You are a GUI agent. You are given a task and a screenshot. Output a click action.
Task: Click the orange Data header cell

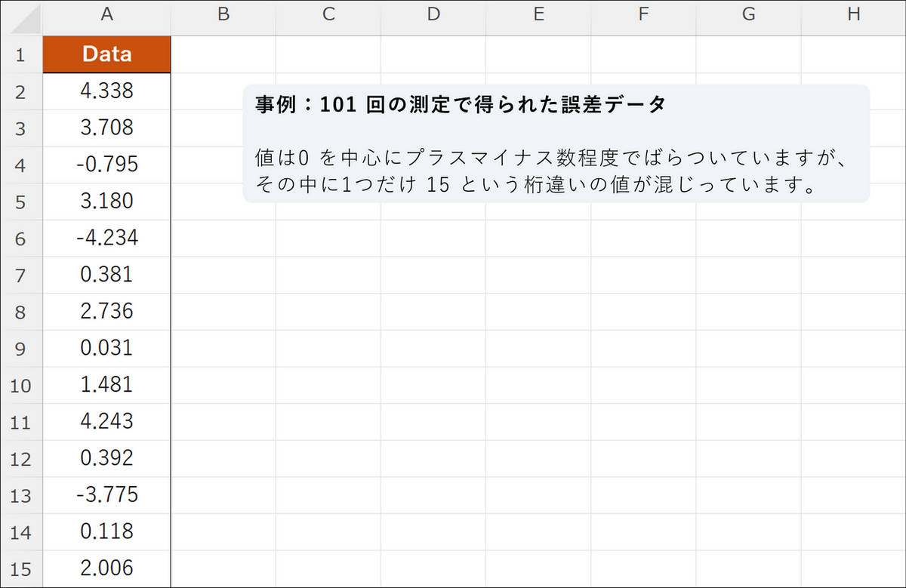tap(106, 54)
